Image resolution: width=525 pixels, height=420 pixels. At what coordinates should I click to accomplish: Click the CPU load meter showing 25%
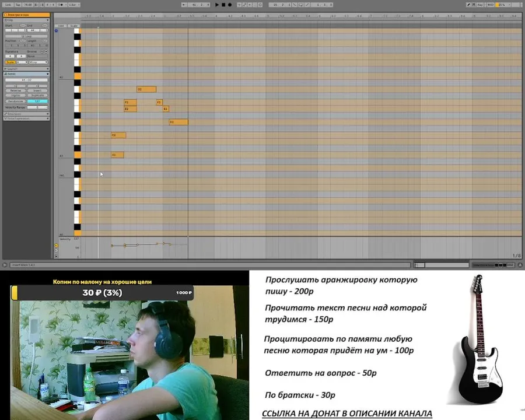[503, 5]
